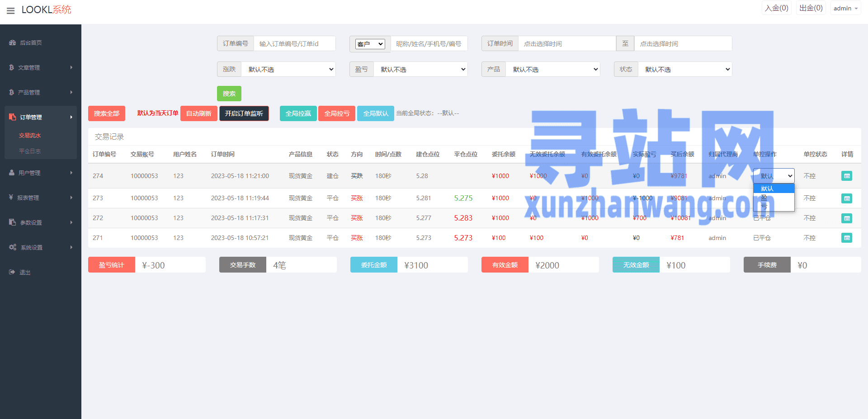Toggle the hamburger sidebar menu icon
This screenshot has height=419, width=868.
click(11, 10)
